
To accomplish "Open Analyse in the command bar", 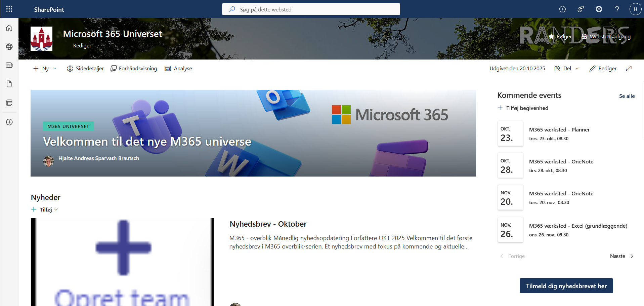I will tap(178, 69).
